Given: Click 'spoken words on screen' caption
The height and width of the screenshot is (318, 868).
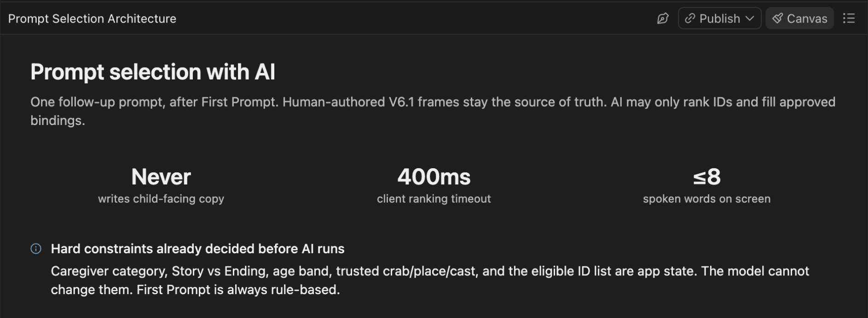Looking at the screenshot, I should pos(707,199).
